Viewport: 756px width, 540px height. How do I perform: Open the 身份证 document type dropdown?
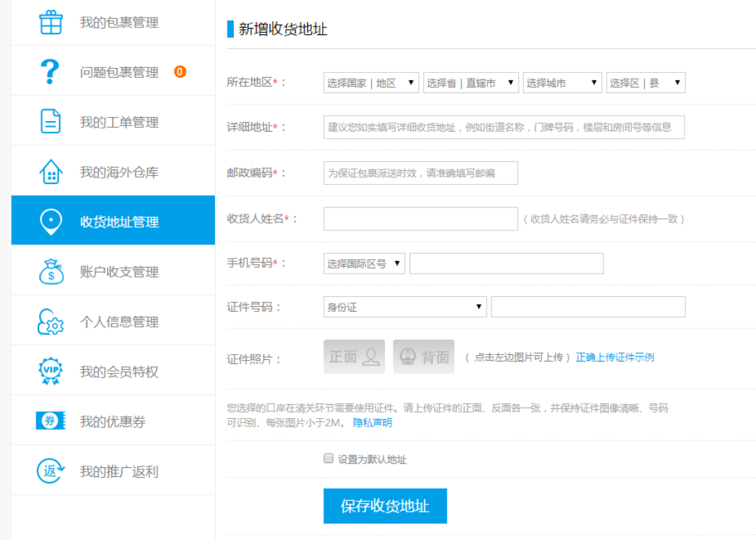pos(405,307)
